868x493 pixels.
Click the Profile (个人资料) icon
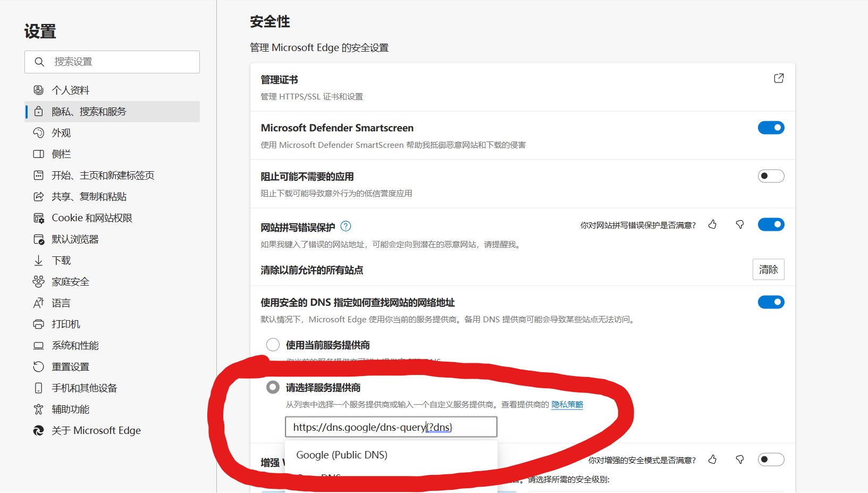[38, 90]
